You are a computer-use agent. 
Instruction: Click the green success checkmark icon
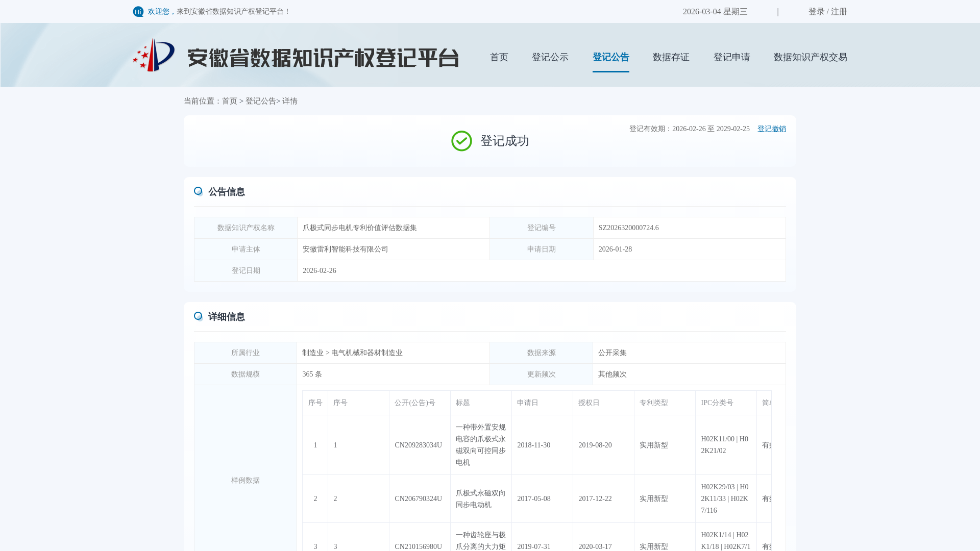(461, 141)
